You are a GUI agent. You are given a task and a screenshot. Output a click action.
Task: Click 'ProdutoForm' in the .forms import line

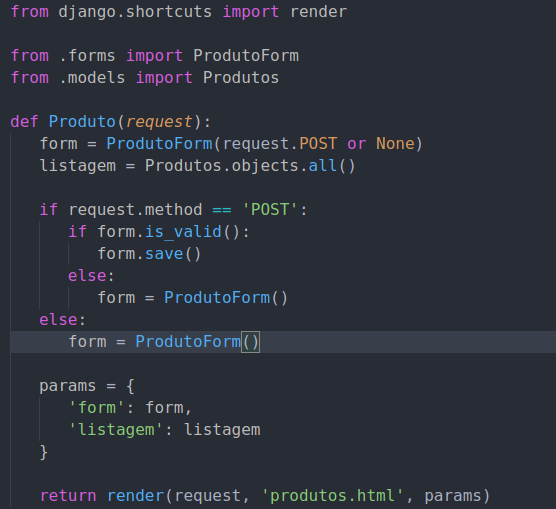(246, 56)
